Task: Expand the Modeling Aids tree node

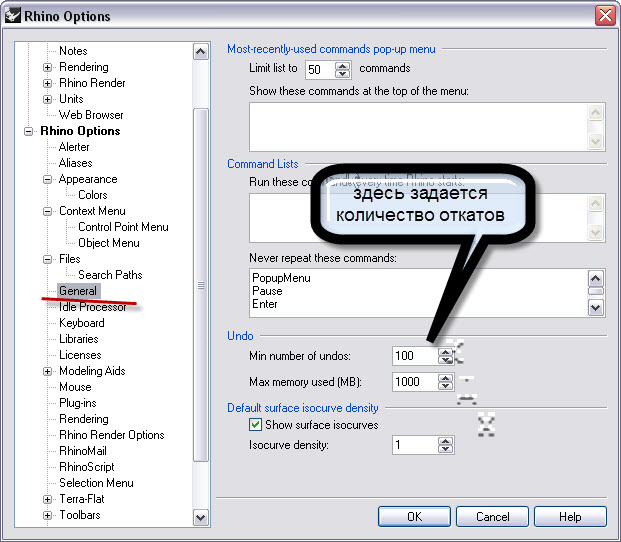Action: click(48, 371)
